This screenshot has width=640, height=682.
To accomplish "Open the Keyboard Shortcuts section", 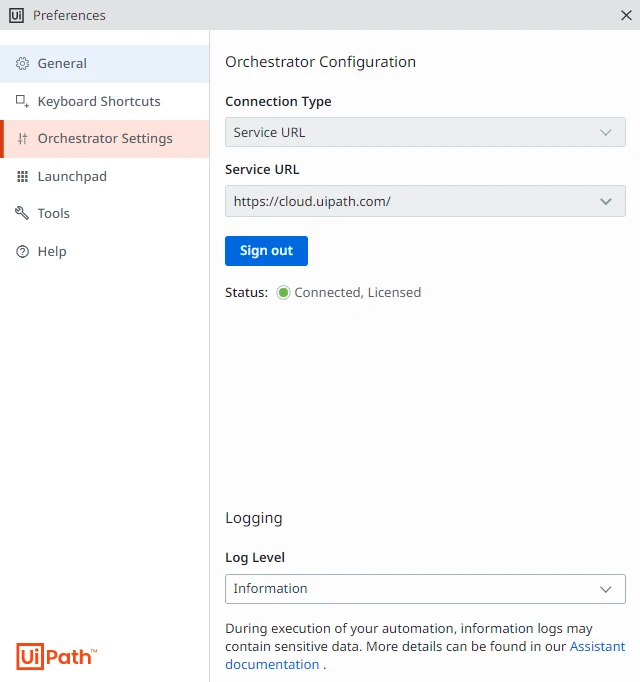I will pos(104,101).
